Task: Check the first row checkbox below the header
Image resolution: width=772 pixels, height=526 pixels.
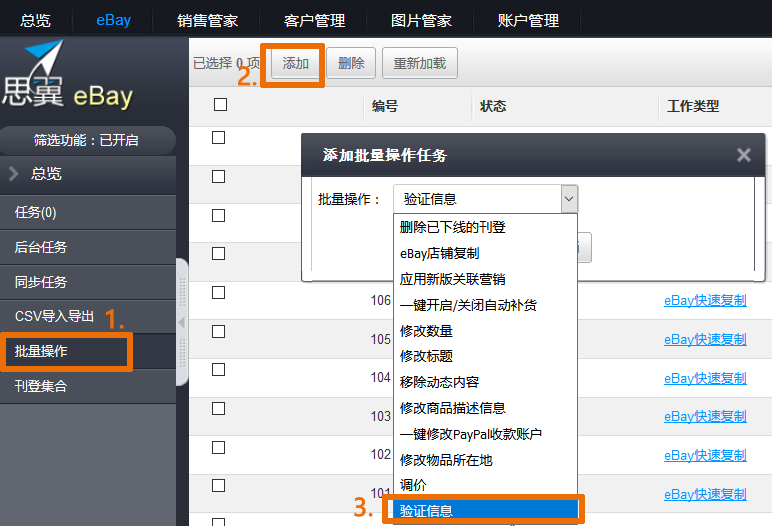Action: click(x=219, y=137)
